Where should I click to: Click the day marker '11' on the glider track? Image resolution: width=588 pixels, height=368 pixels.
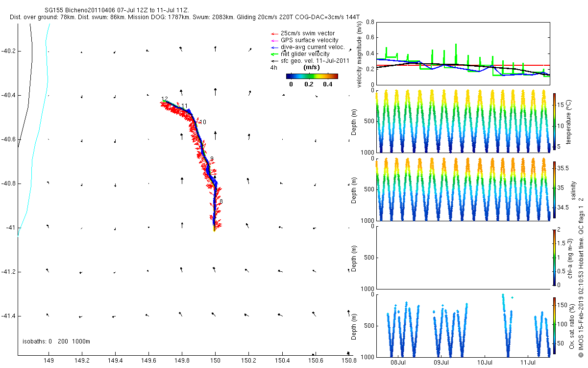point(185,106)
